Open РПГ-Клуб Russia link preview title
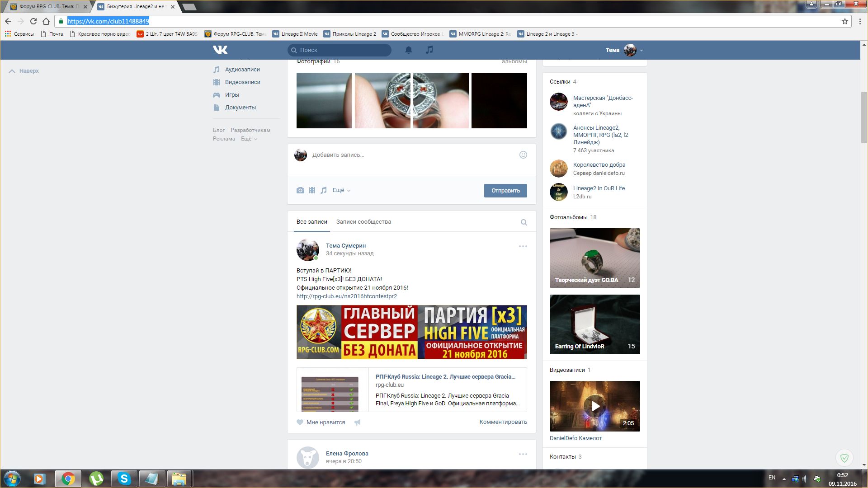Image resolution: width=868 pixels, height=488 pixels. coord(445,377)
